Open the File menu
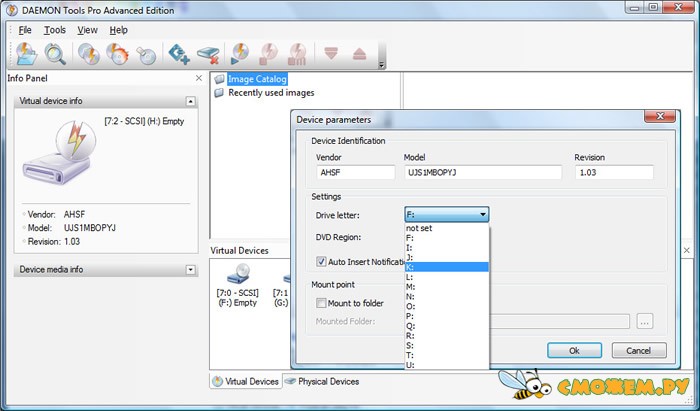The image size is (700, 411). coord(25,30)
